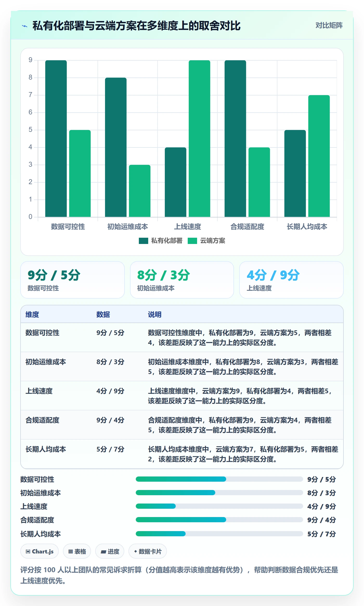Viewport: 364px width, 606px height.
Task: Click the 对比矩阵 label in the header
Action: tap(329, 25)
